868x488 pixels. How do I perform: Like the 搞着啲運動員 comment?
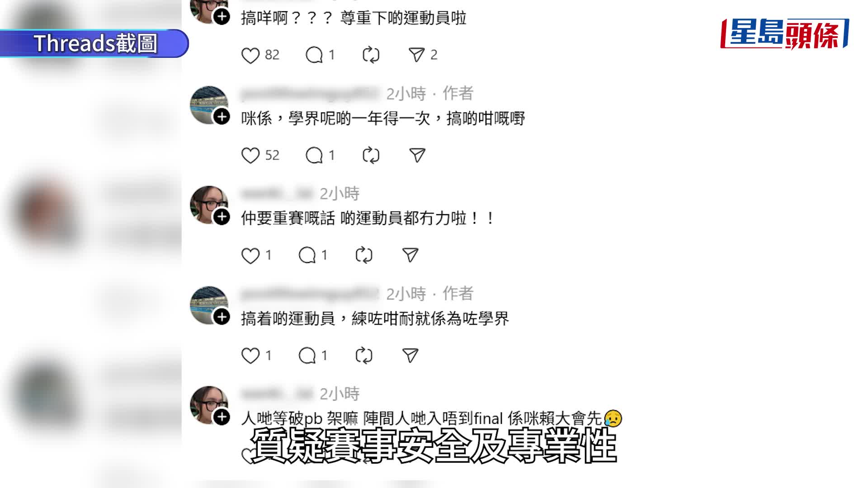pyautogui.click(x=250, y=356)
